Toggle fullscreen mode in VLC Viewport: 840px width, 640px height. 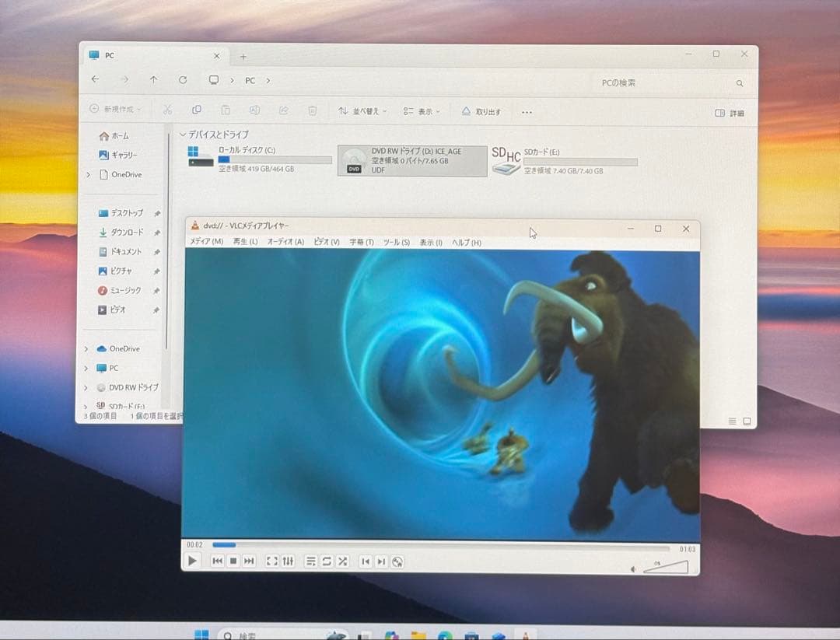tap(271, 561)
